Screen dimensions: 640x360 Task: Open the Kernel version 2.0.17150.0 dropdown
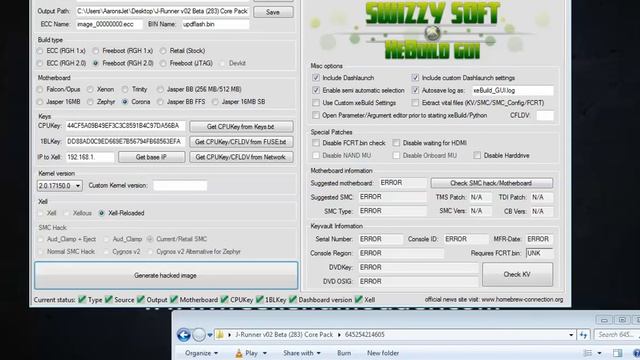click(x=60, y=186)
